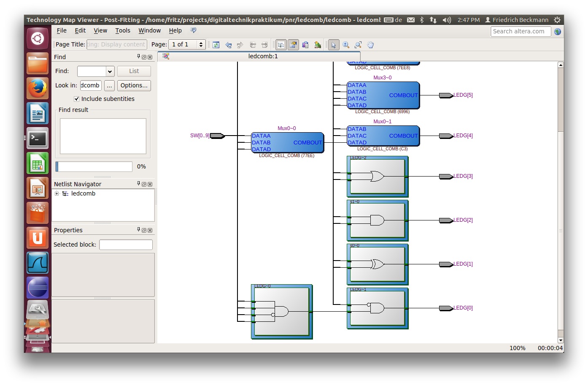The image size is (588, 386).
Task: Click the Fit in Window zoom icon
Action: (358, 45)
